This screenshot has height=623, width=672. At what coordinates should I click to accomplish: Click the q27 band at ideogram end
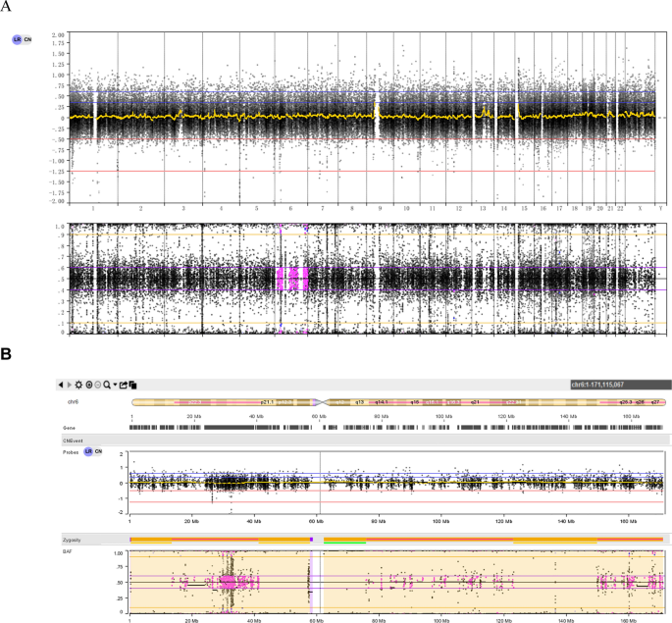655,402
